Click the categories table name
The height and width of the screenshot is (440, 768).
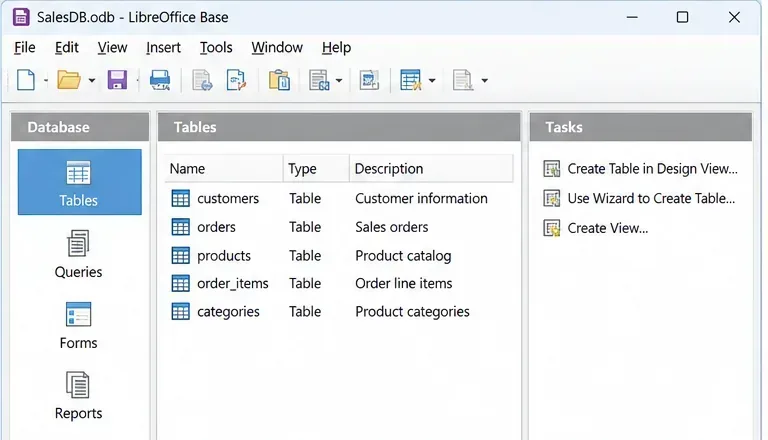(x=228, y=312)
